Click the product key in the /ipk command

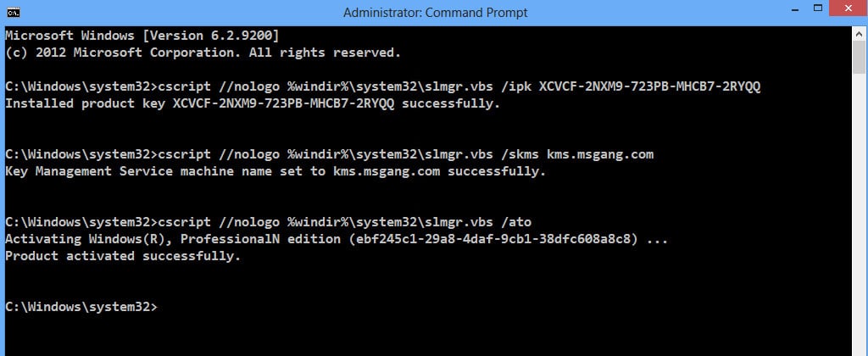click(649, 86)
